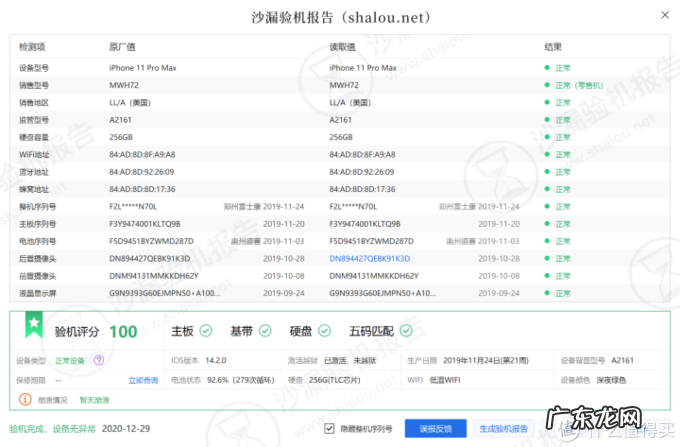Click the score value 100
The image size is (680, 447).
point(123,332)
